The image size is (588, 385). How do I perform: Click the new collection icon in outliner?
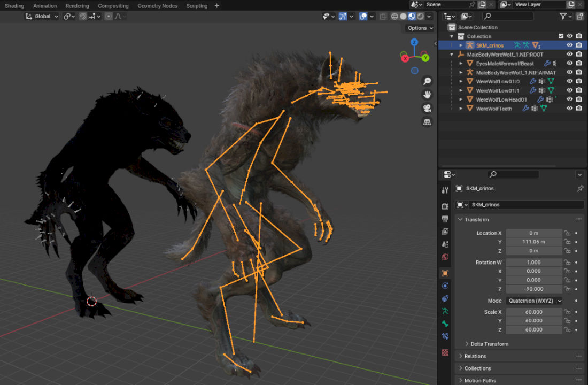(x=580, y=16)
